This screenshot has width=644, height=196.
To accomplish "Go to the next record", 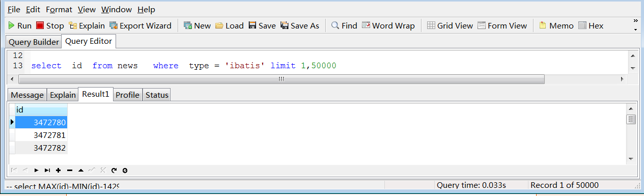I will click(x=36, y=170).
